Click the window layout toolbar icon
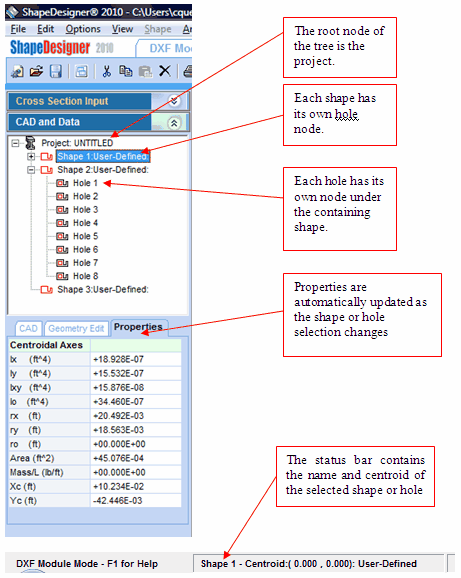The height and width of the screenshot is (578, 461). 81,71
